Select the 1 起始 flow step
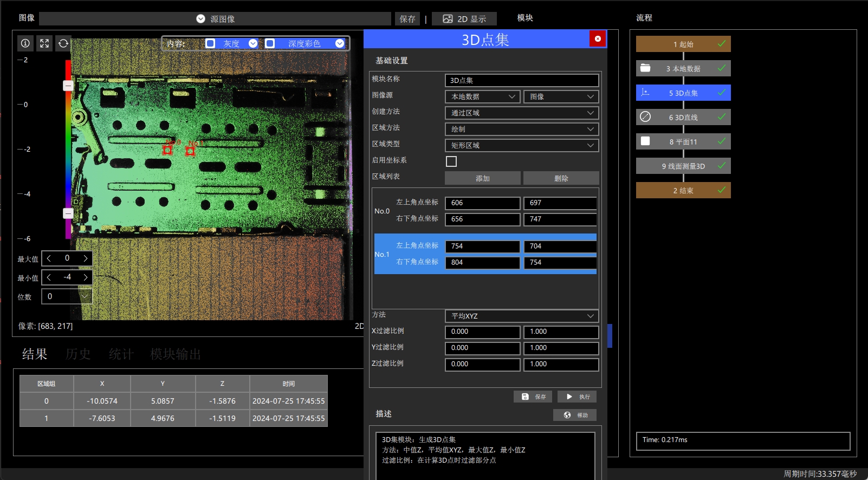868x480 pixels. 683,44
